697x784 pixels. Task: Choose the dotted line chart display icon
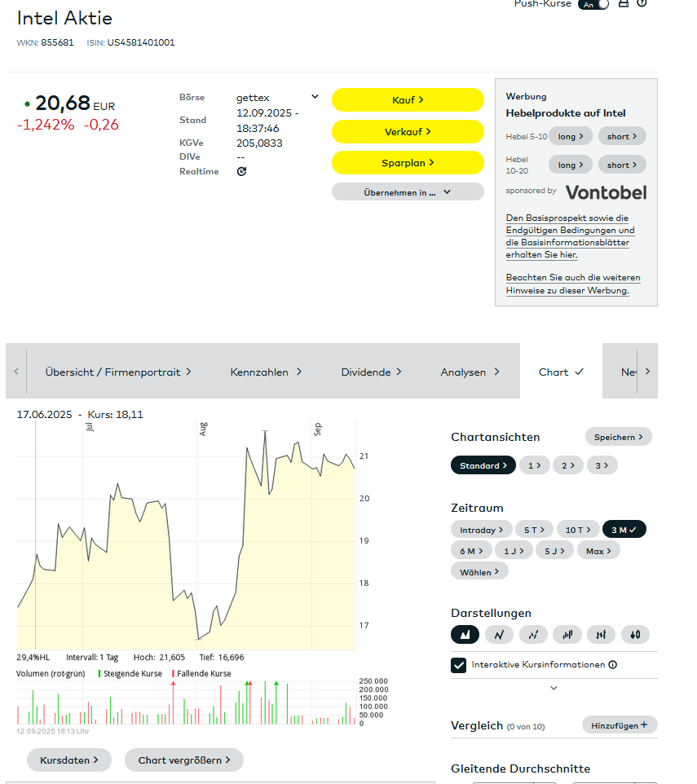pyautogui.click(x=533, y=634)
